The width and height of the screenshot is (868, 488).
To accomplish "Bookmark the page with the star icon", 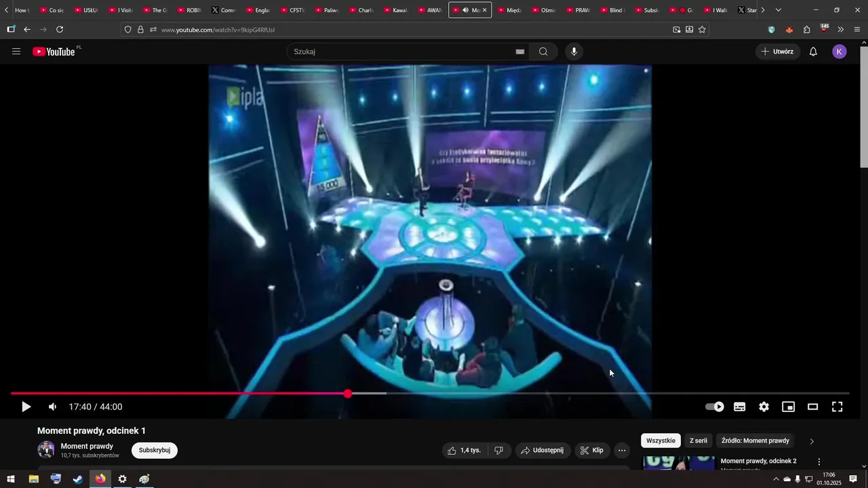I will [702, 29].
